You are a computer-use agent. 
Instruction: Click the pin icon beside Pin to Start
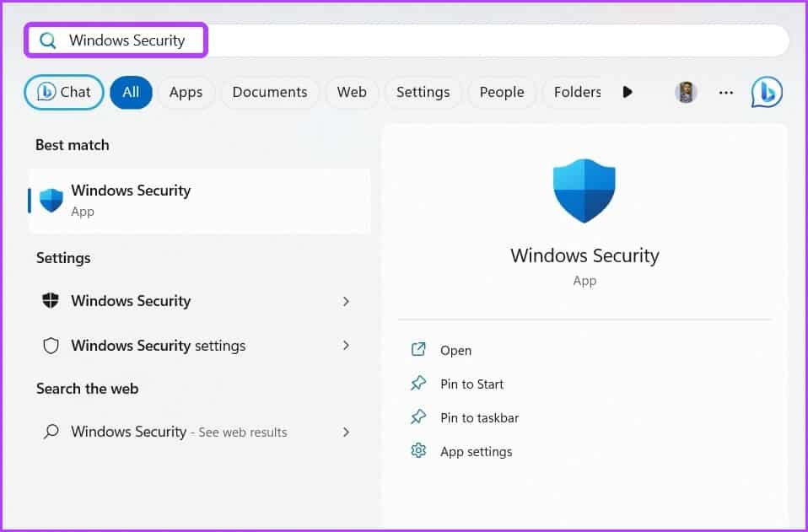(418, 384)
